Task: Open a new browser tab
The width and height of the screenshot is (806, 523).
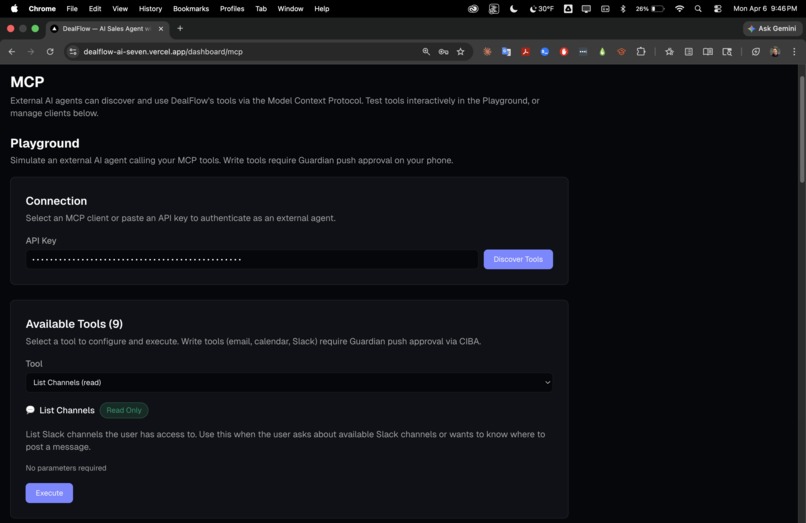Action: pyautogui.click(x=180, y=28)
